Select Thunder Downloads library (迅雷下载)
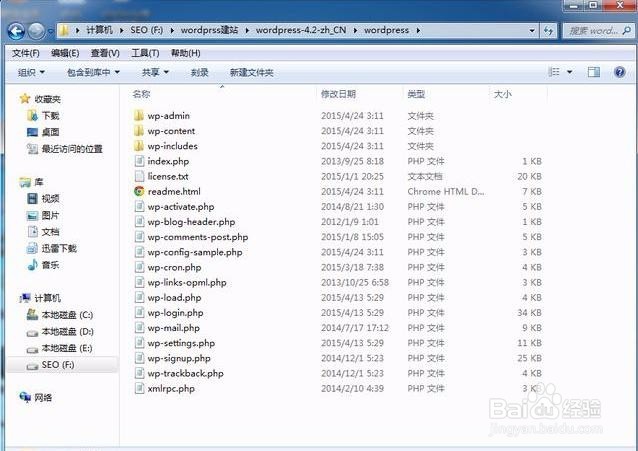Image resolution: width=638 pixels, height=451 pixels. point(52,248)
